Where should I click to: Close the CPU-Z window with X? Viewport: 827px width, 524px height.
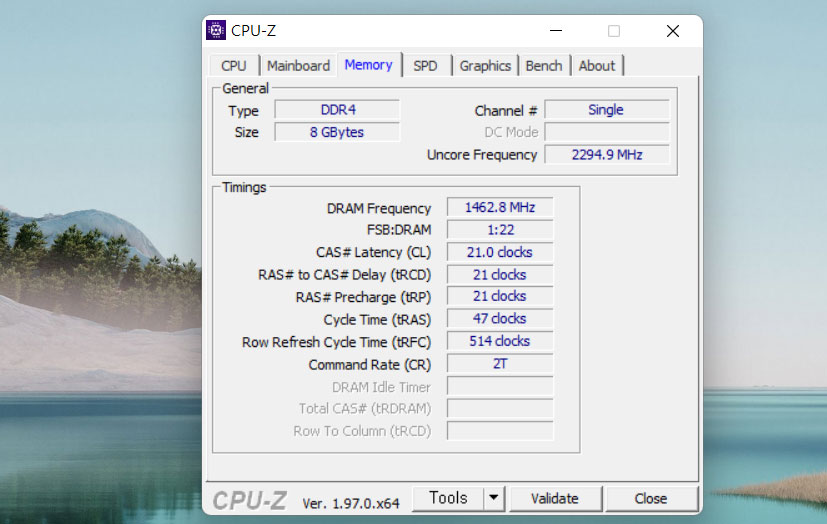click(x=672, y=31)
